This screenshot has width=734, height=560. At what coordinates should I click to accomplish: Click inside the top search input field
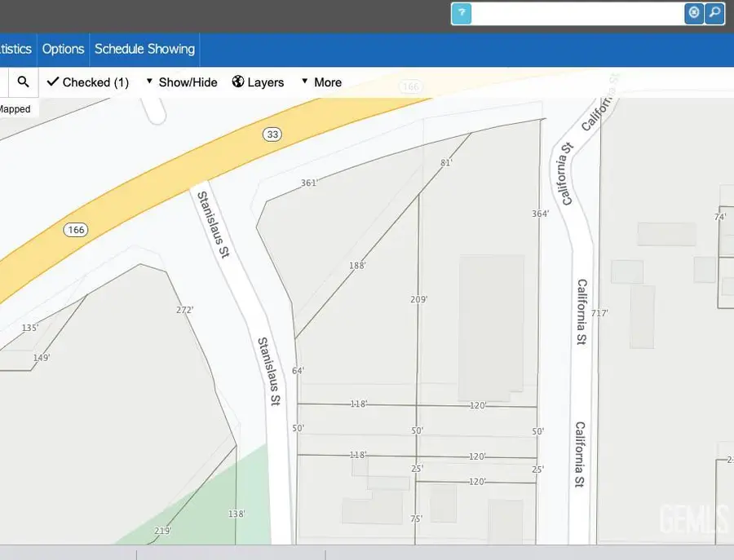click(x=577, y=14)
